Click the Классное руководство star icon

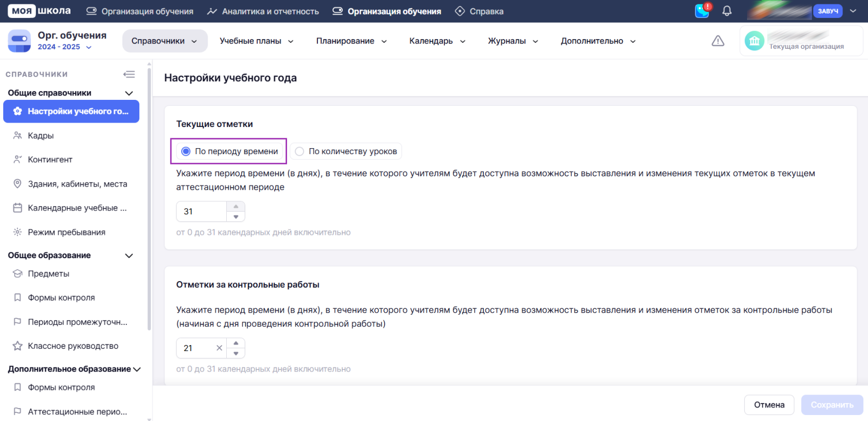pyautogui.click(x=17, y=346)
